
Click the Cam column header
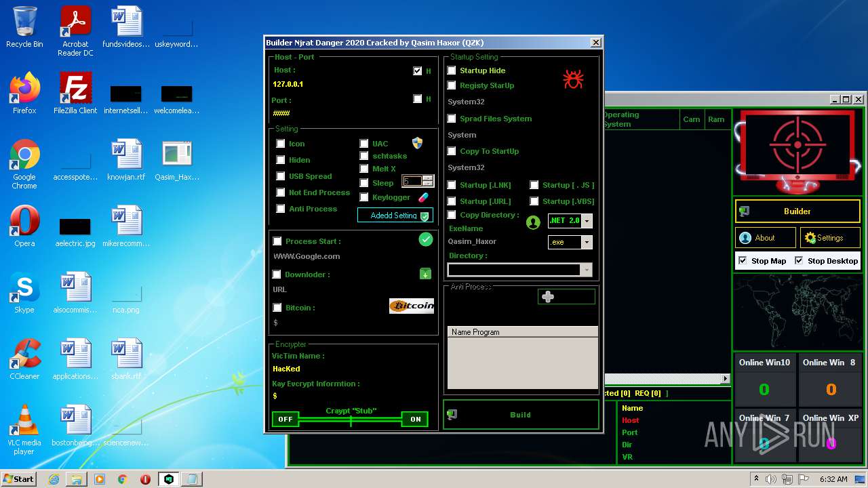coord(692,119)
